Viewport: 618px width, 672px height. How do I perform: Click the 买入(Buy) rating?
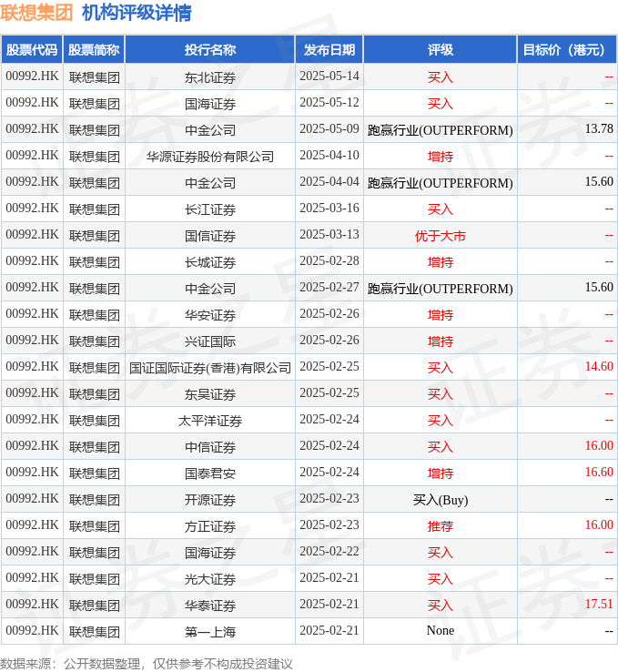point(441,500)
